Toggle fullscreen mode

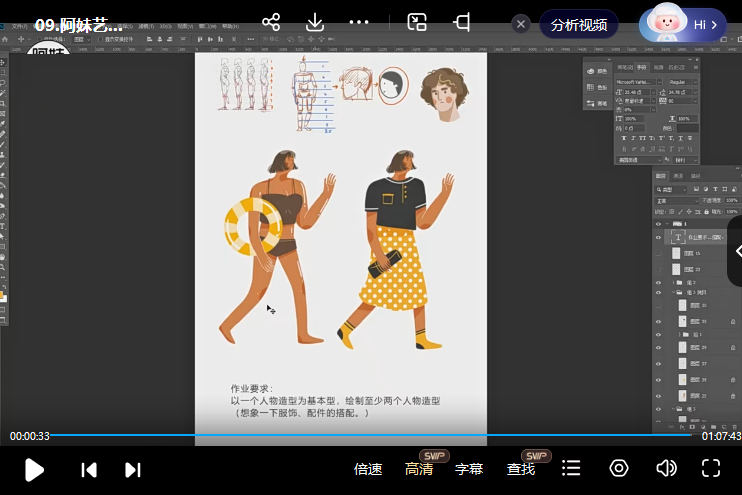[711, 468]
